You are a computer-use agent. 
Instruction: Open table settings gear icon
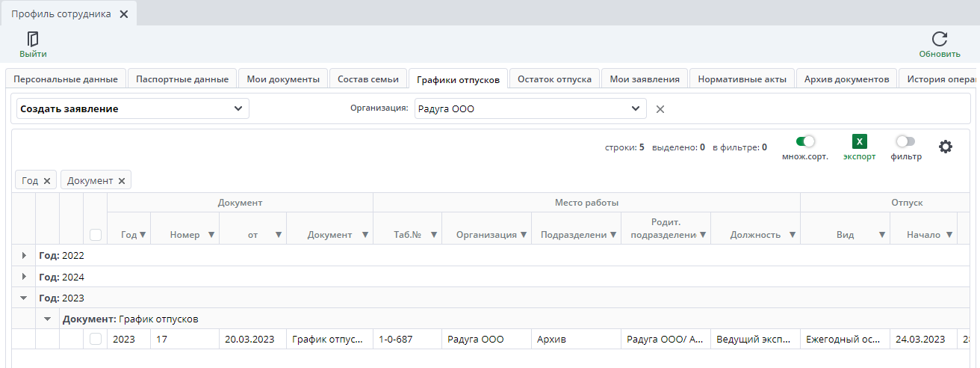[946, 147]
